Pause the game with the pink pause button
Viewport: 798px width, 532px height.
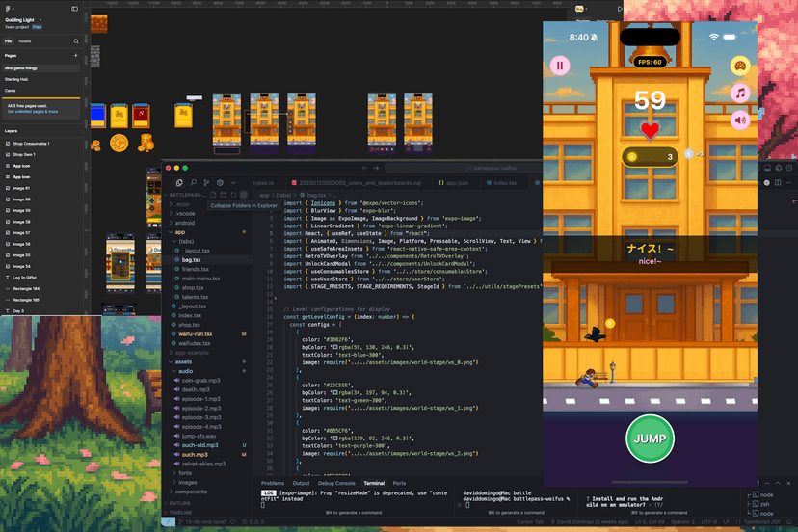(560, 66)
